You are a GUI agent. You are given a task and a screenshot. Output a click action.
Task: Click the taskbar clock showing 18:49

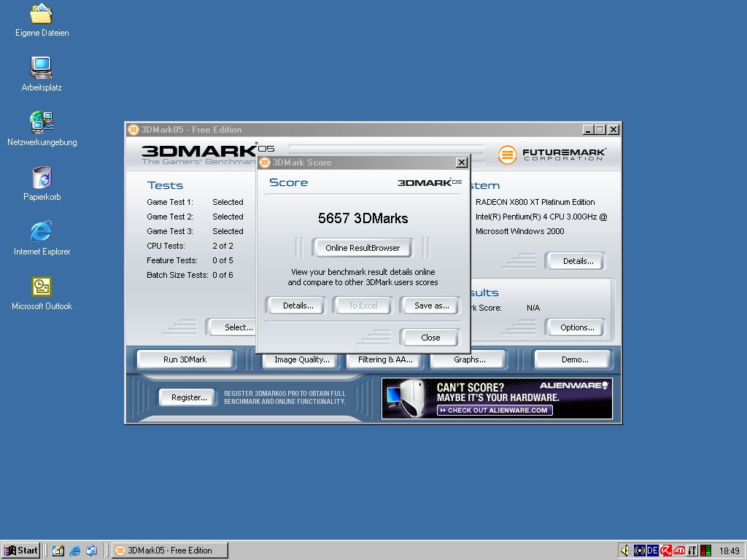click(x=729, y=551)
